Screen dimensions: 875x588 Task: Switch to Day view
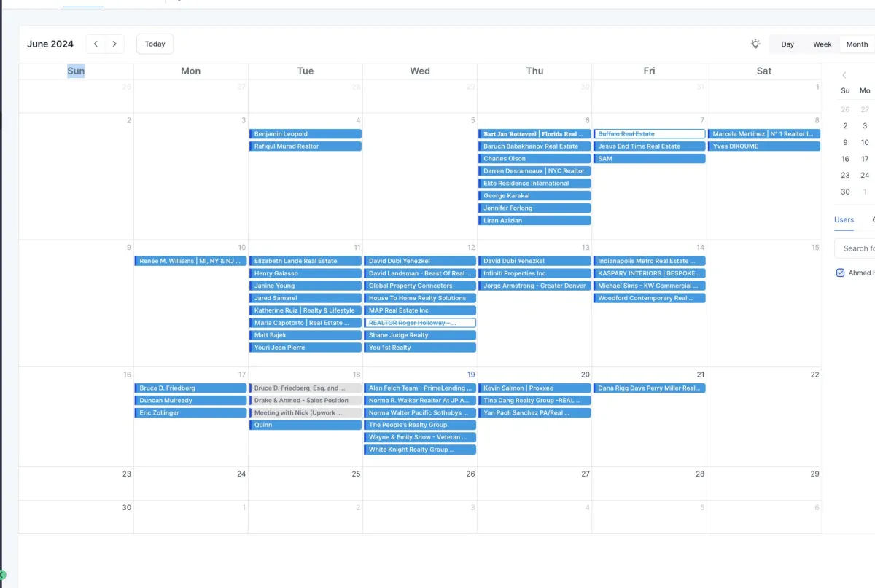[787, 44]
